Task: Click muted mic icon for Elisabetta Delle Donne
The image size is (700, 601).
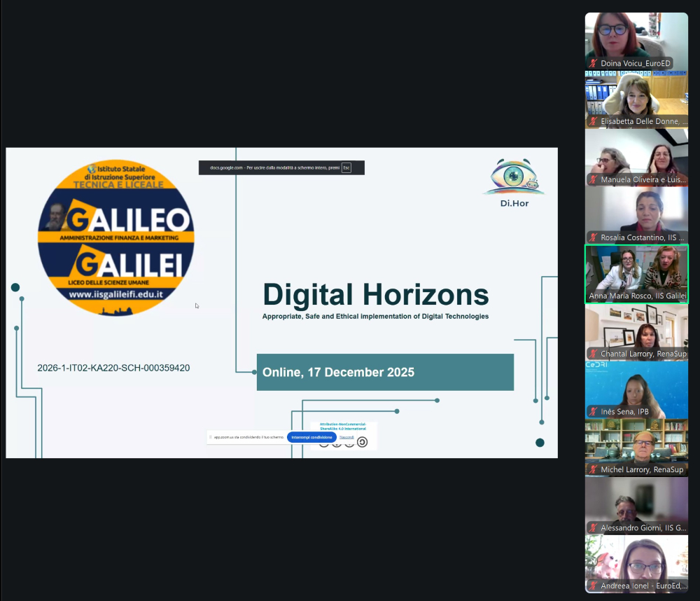Action: coord(593,121)
